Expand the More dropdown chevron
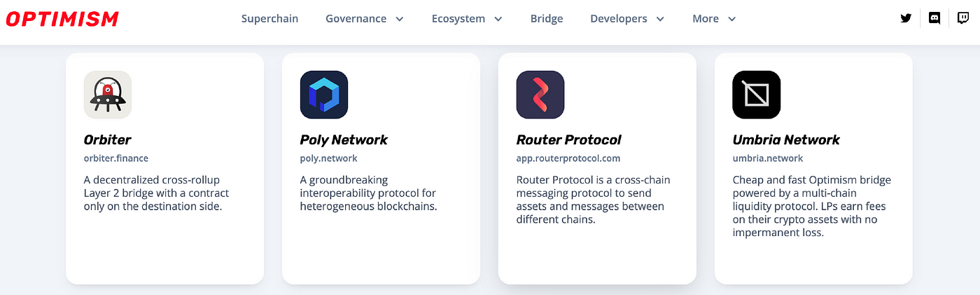Screen dimensions: 980x295 click(x=732, y=19)
